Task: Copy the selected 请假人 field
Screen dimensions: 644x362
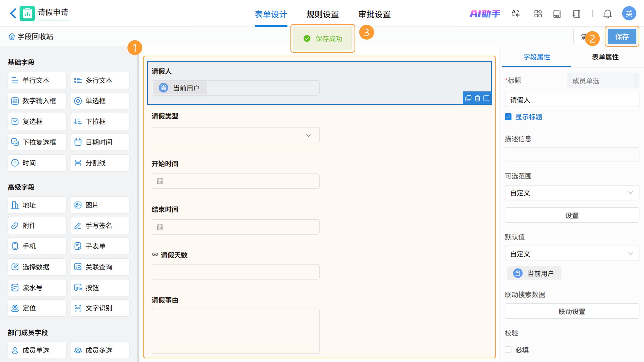Action: pyautogui.click(x=468, y=98)
